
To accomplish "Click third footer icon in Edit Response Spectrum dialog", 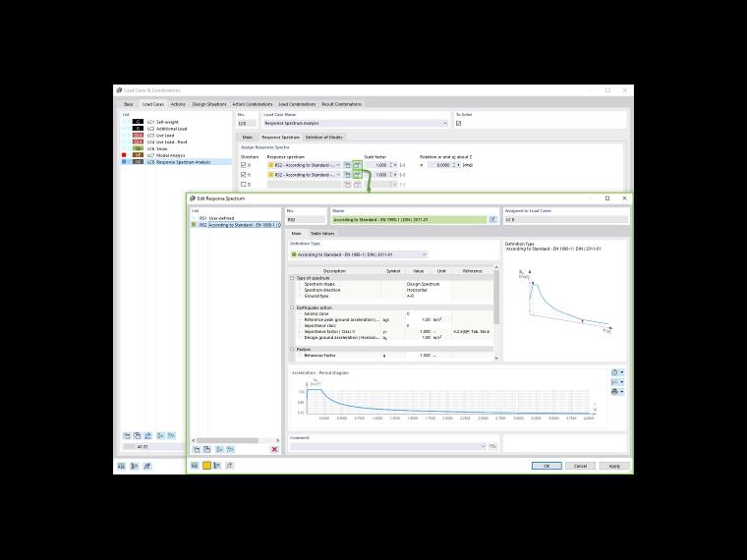I will click(x=217, y=466).
